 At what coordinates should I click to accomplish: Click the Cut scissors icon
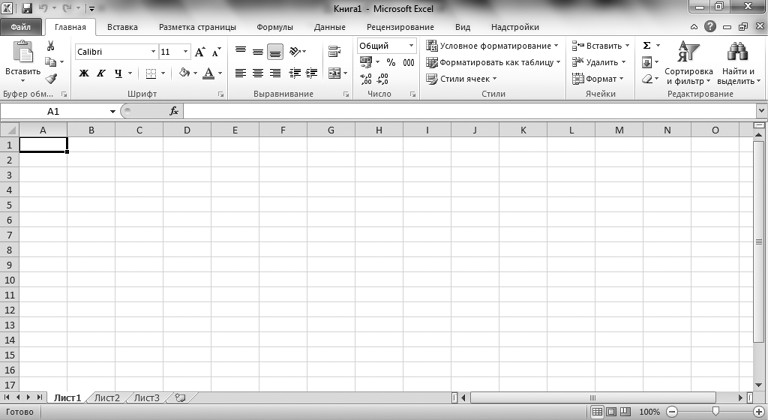click(50, 47)
